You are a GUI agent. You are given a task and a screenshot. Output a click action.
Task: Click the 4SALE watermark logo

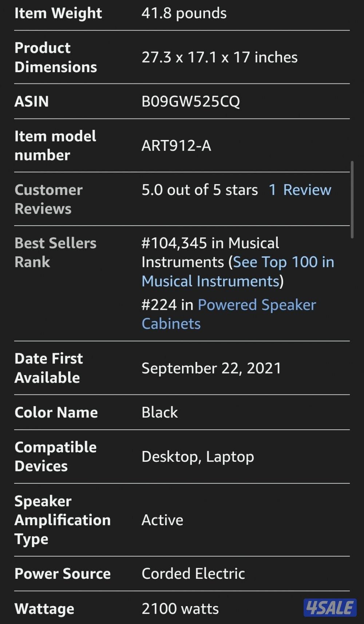pyautogui.click(x=330, y=608)
